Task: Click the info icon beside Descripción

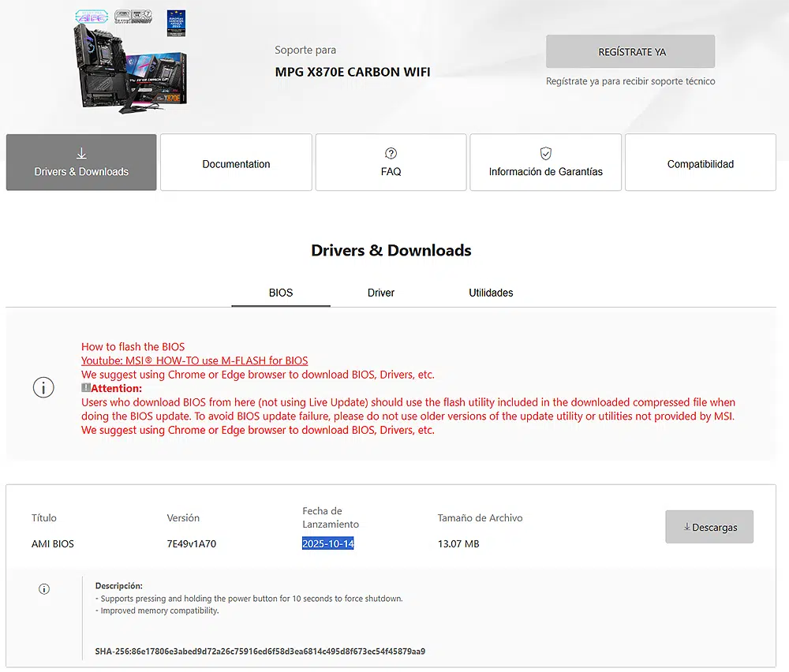Action: coord(44,589)
